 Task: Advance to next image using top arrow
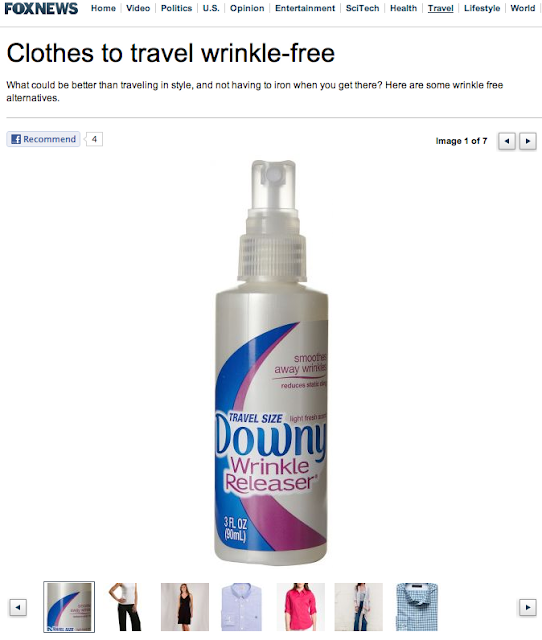(x=528, y=141)
